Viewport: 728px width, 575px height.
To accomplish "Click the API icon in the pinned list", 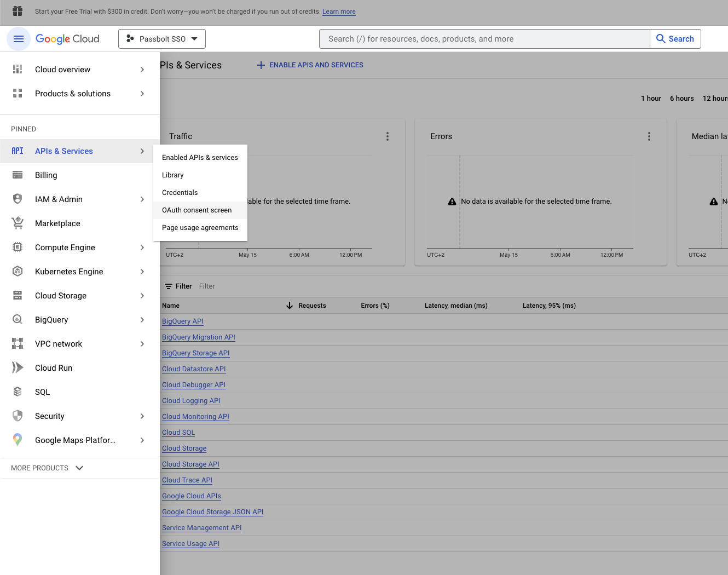I will pos(18,151).
